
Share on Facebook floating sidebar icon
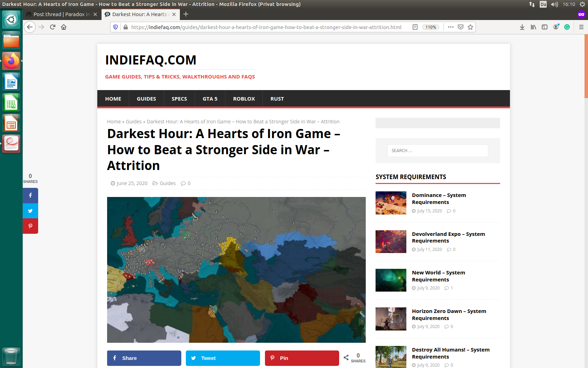pyautogui.click(x=30, y=196)
